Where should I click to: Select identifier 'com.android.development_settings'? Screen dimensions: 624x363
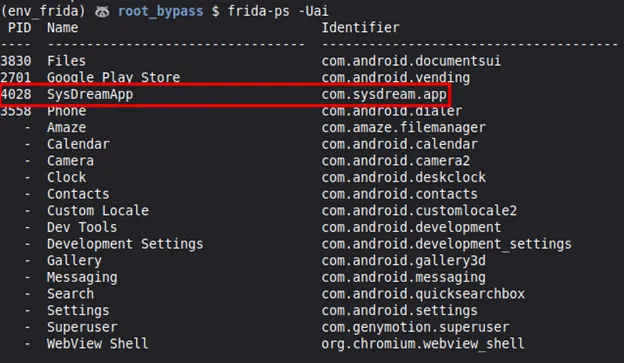coord(447,244)
